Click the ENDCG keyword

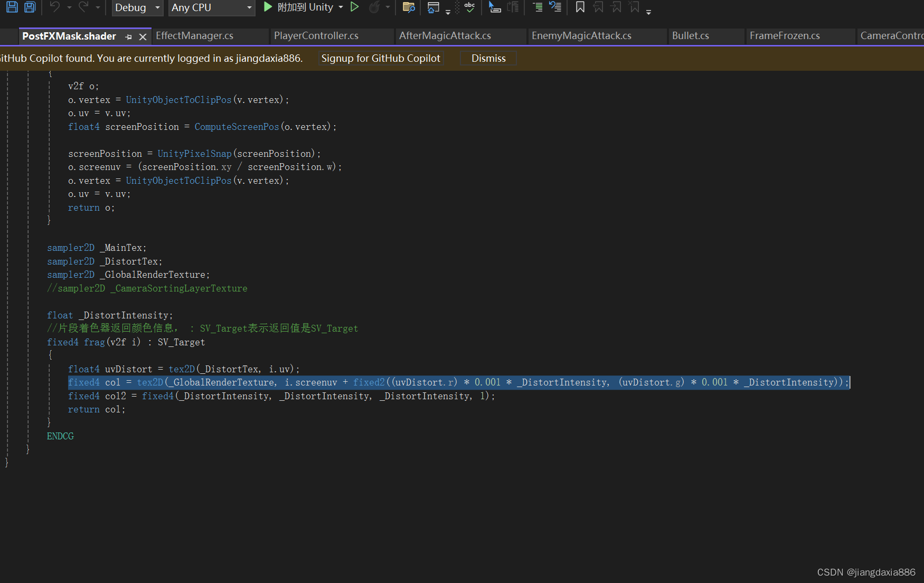60,436
